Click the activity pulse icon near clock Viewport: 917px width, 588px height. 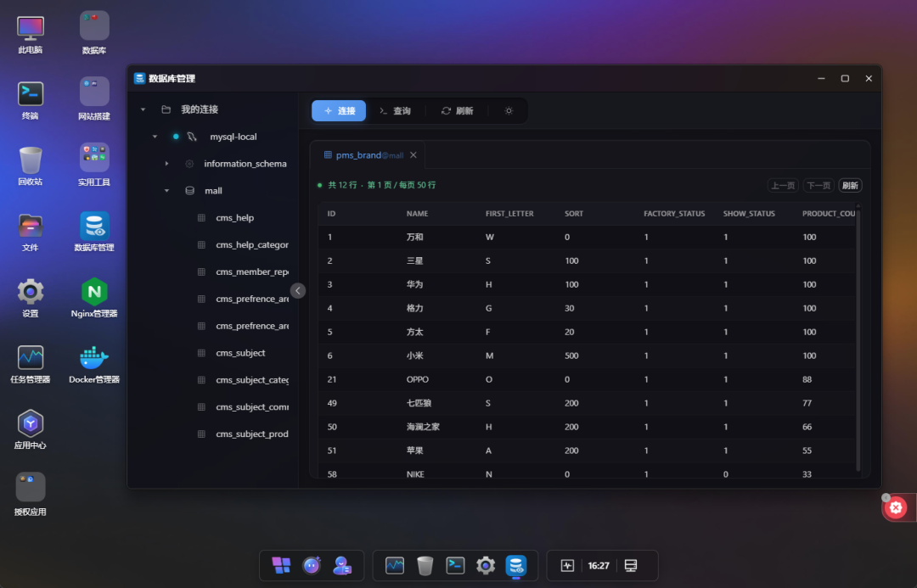(567, 565)
